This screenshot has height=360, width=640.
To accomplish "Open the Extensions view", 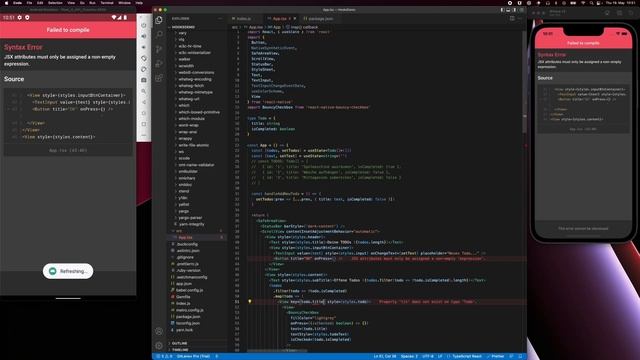I will pos(159,78).
